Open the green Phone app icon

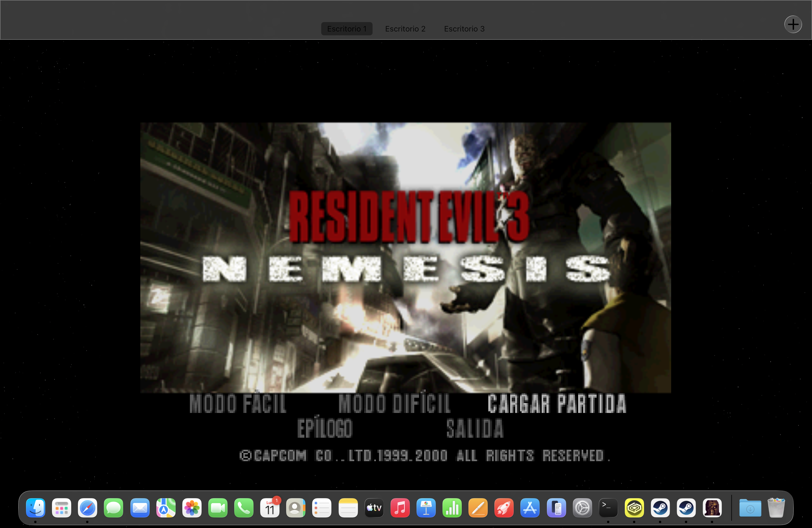(x=244, y=508)
